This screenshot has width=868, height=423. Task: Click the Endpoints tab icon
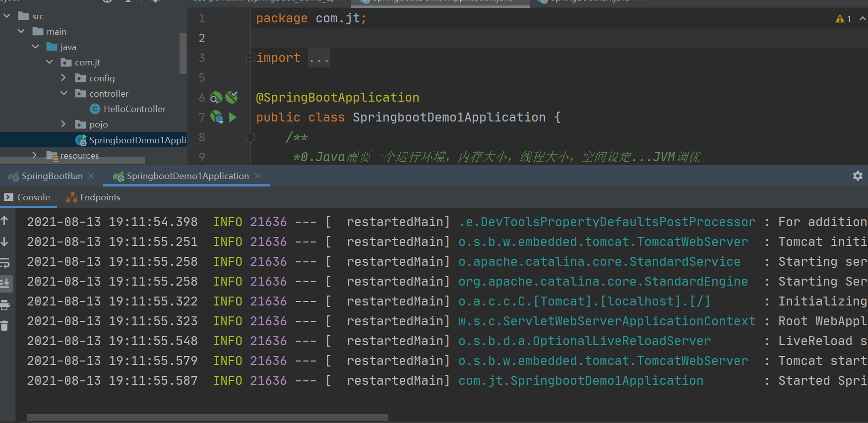point(72,197)
